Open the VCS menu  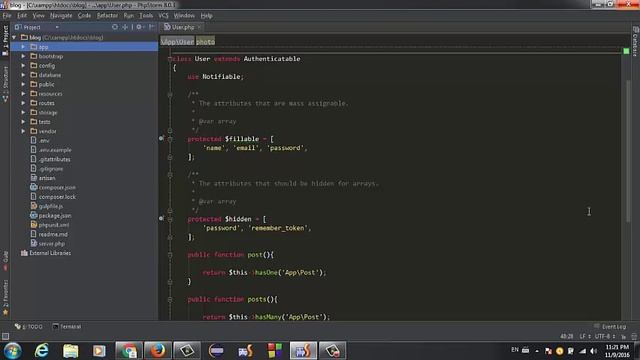(x=163, y=16)
